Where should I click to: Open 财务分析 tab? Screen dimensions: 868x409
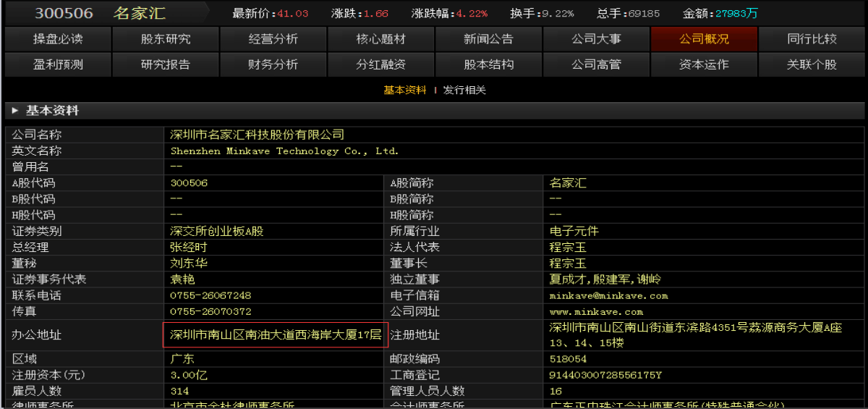273,64
